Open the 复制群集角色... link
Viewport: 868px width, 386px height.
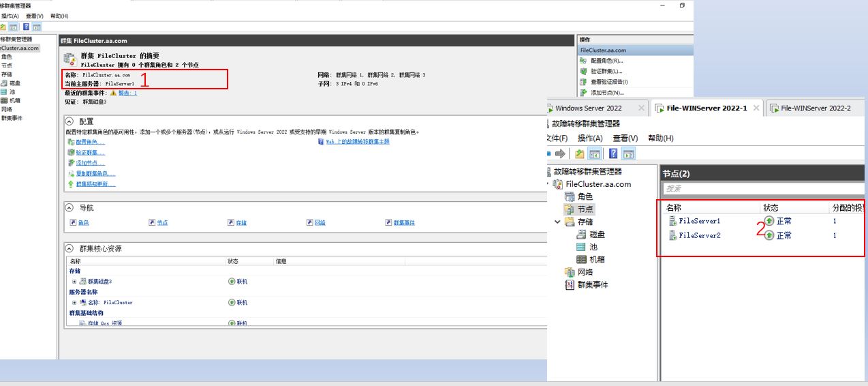click(95, 174)
